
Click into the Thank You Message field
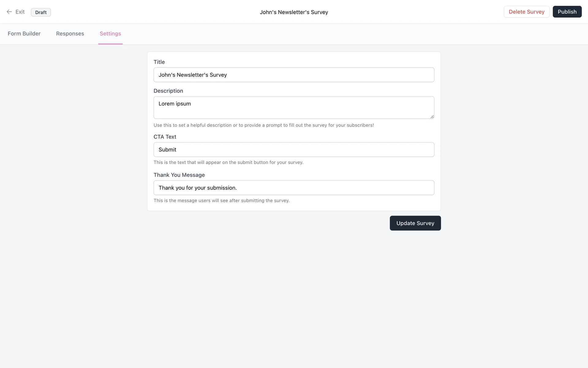point(294,188)
